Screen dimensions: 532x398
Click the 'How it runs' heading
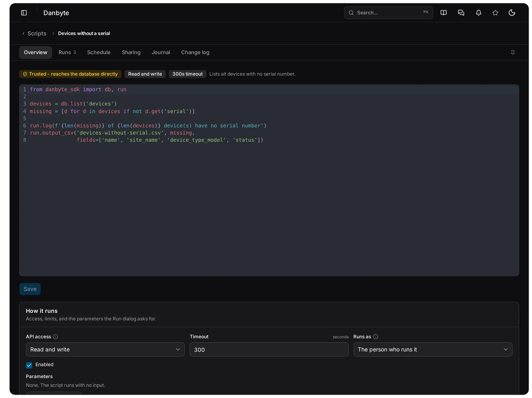coord(42,311)
